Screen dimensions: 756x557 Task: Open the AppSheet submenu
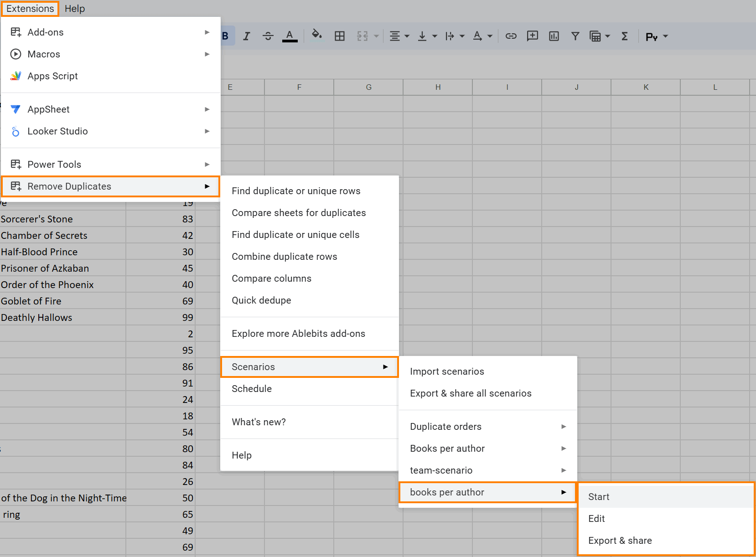tap(111, 109)
